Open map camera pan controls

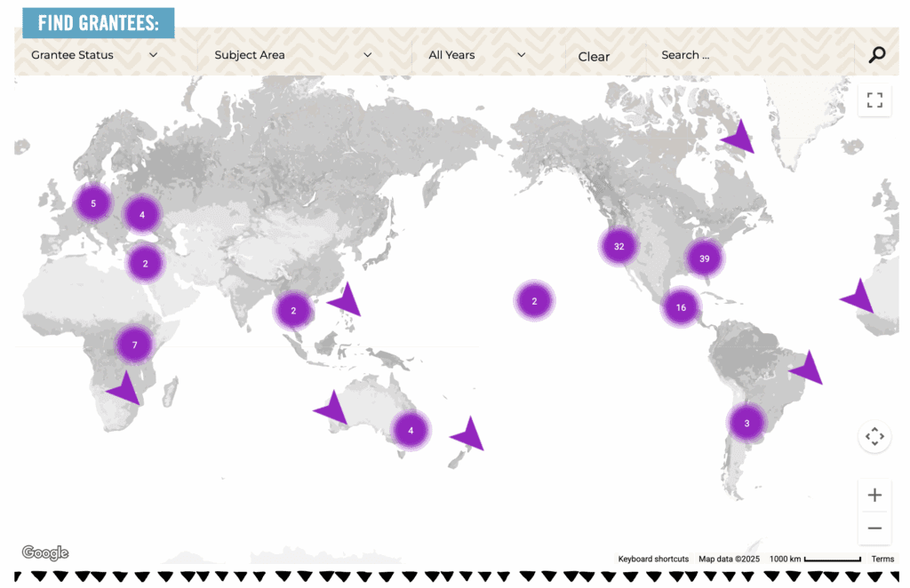point(874,436)
